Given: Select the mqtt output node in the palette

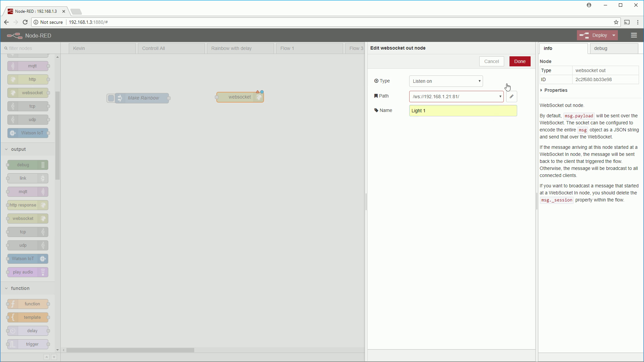Looking at the screenshot, I should [x=28, y=192].
